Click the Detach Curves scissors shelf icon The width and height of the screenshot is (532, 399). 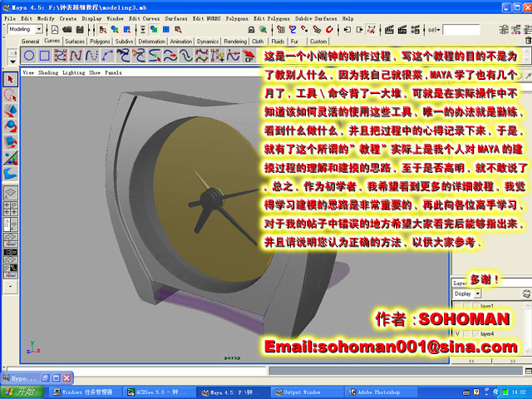138,56
